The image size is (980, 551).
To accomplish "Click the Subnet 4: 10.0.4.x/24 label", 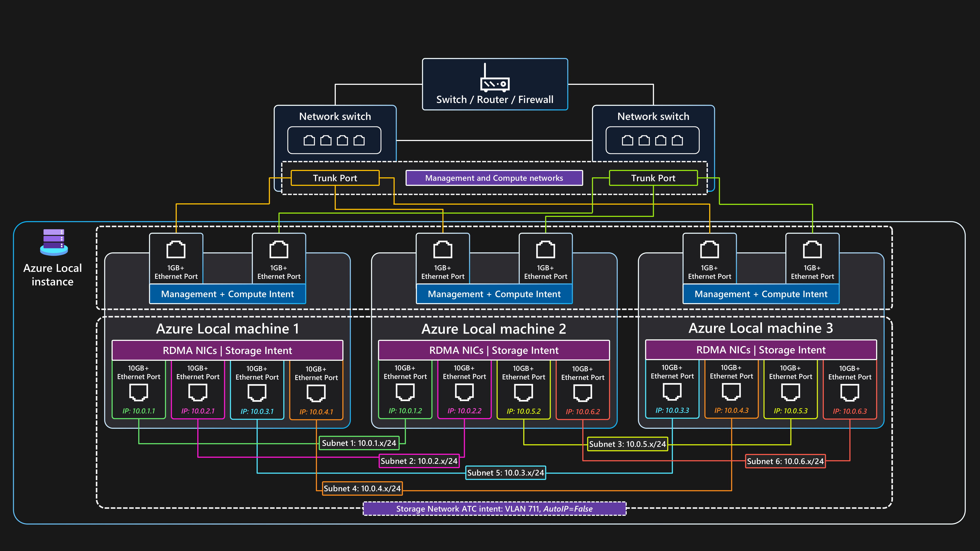I will [362, 488].
